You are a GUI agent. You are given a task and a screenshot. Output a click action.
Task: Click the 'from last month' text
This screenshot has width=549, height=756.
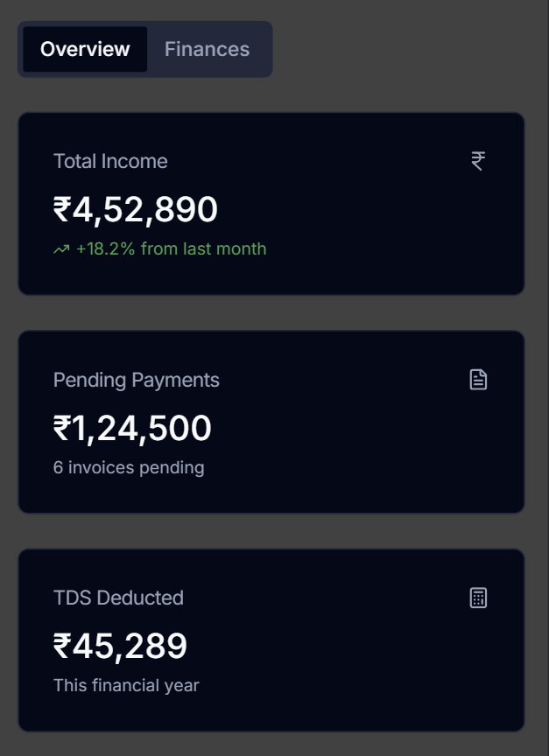(x=203, y=249)
